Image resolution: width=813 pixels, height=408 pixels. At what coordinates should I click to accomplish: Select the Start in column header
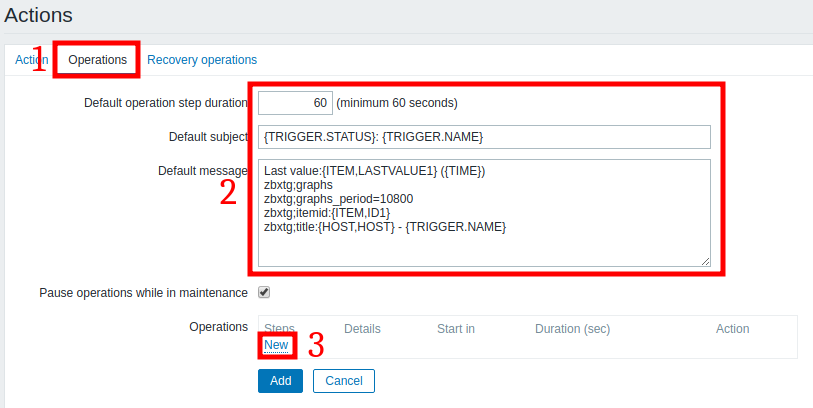(455, 328)
